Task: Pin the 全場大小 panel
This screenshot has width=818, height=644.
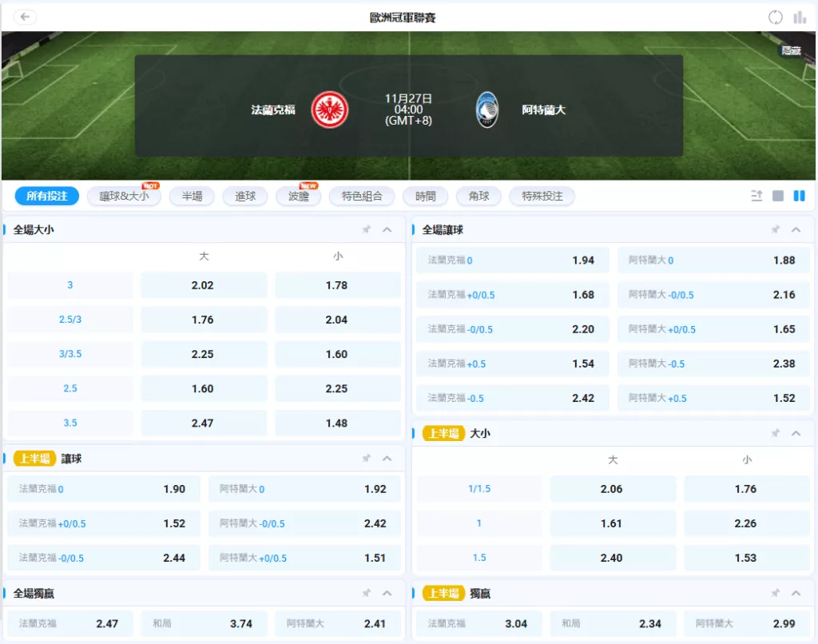Action: tap(367, 230)
